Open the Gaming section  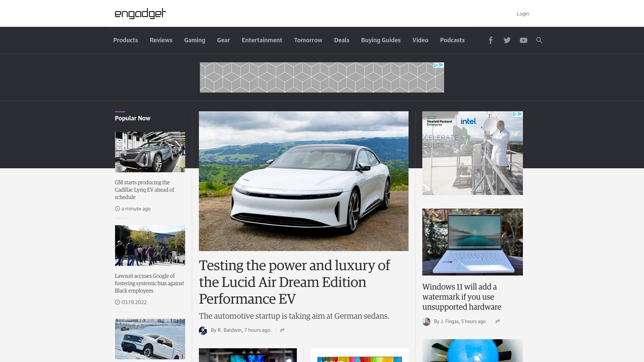click(x=195, y=40)
